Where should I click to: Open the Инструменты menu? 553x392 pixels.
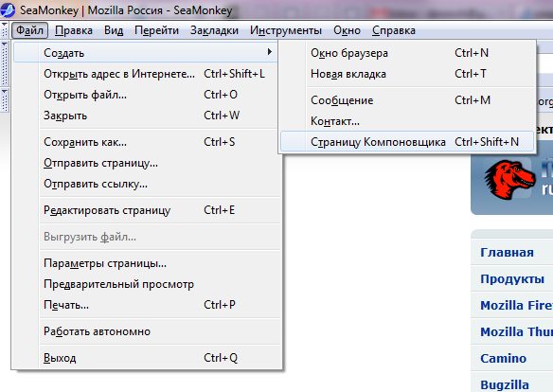tap(286, 30)
